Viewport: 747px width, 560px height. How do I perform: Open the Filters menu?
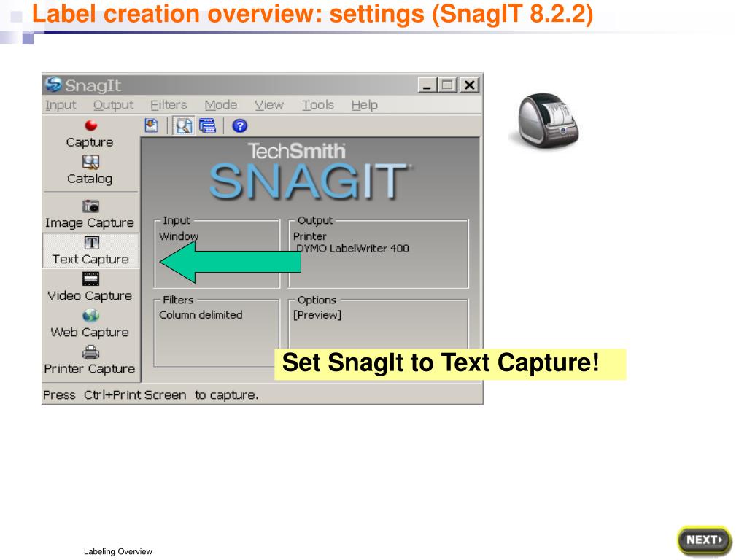coord(169,105)
